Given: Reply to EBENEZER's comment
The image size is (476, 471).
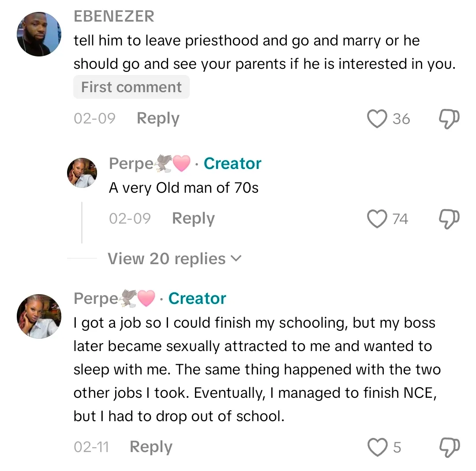Looking at the screenshot, I should (158, 118).
